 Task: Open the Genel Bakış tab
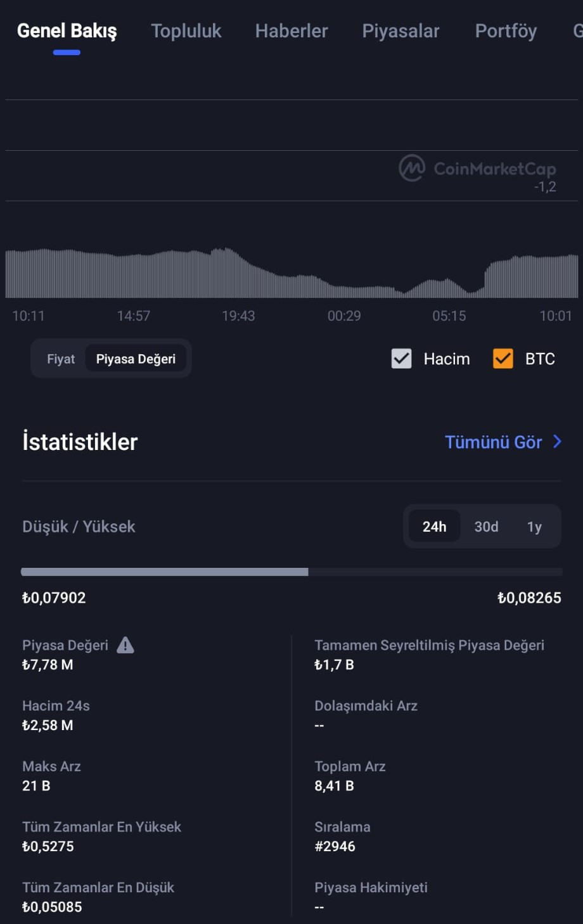[67, 31]
